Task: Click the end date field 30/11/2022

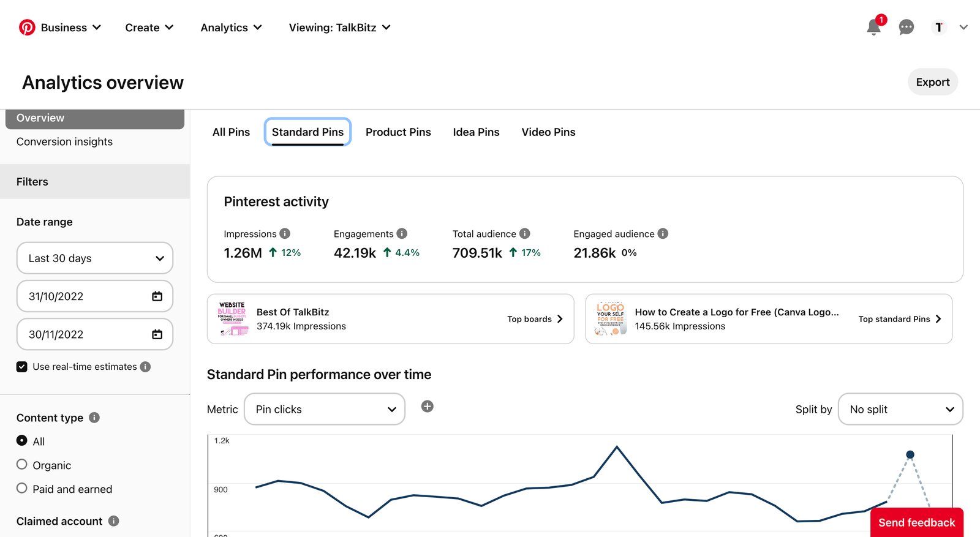Action: (x=95, y=334)
